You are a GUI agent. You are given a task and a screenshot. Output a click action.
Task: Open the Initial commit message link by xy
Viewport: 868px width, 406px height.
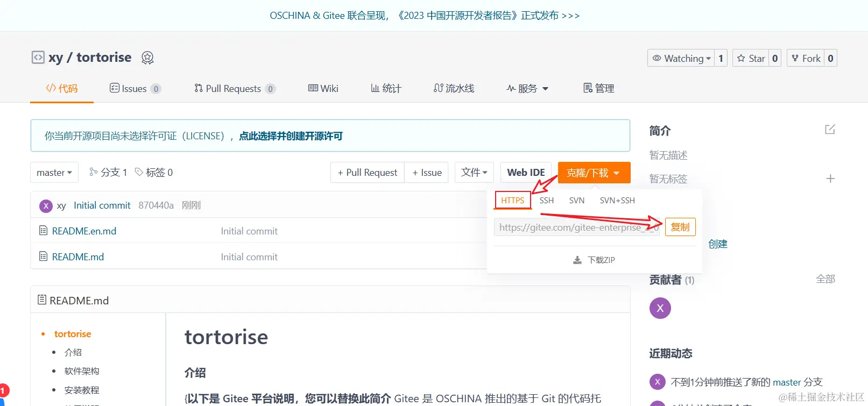[102, 205]
